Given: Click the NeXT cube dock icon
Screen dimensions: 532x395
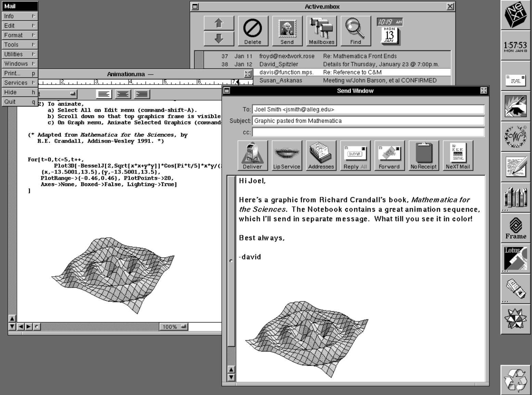Looking at the screenshot, I should (516, 15).
